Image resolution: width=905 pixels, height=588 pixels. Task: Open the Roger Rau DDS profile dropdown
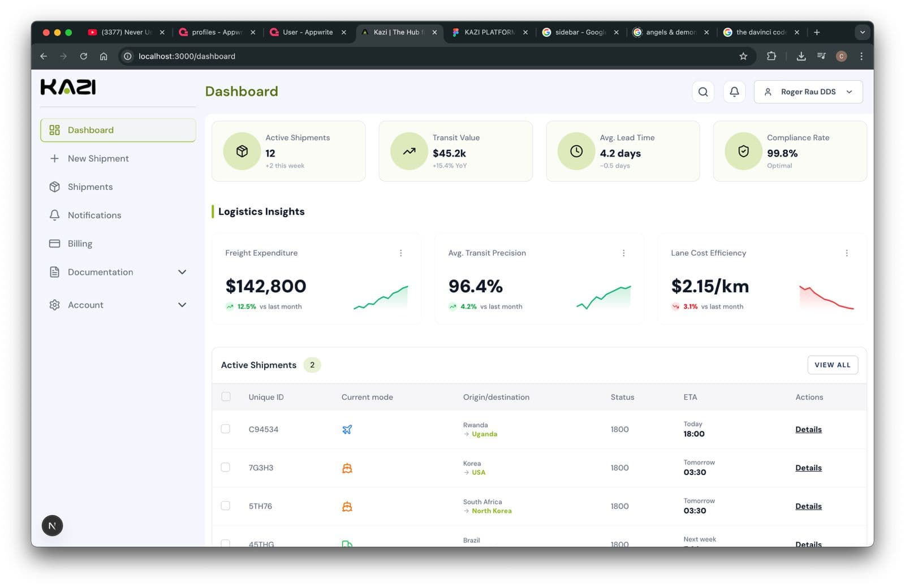pos(808,92)
